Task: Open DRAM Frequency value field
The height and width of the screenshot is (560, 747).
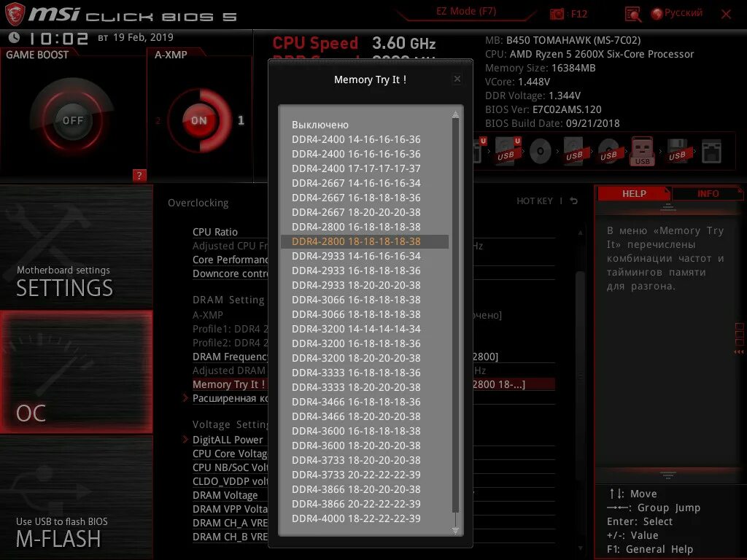Action: click(485, 357)
